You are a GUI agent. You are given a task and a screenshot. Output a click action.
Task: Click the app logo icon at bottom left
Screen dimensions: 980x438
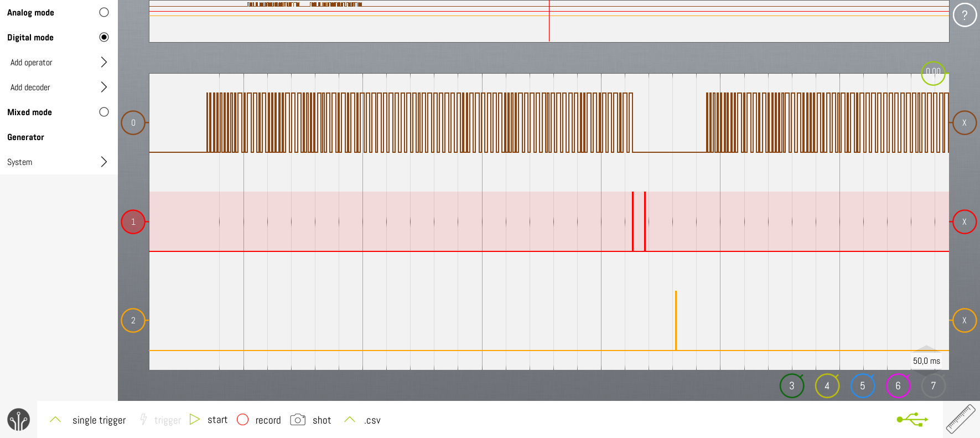click(x=18, y=420)
